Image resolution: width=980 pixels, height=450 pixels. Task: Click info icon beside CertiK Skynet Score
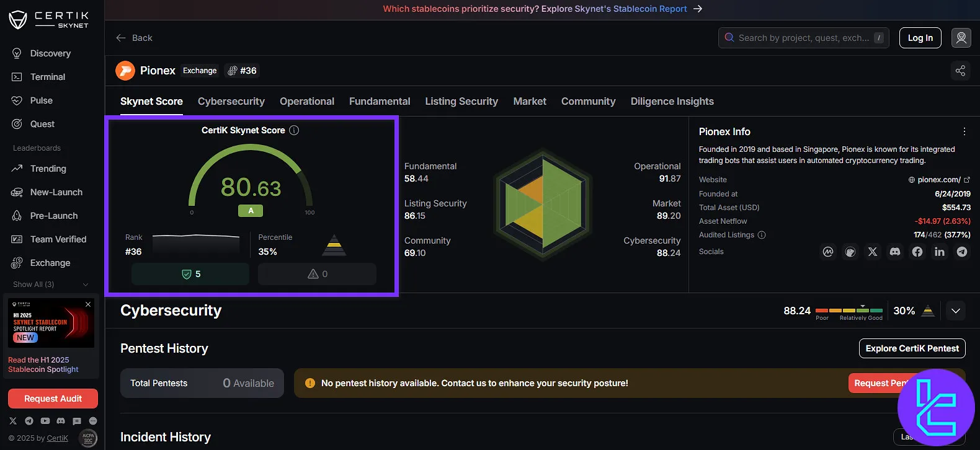pyautogui.click(x=294, y=130)
